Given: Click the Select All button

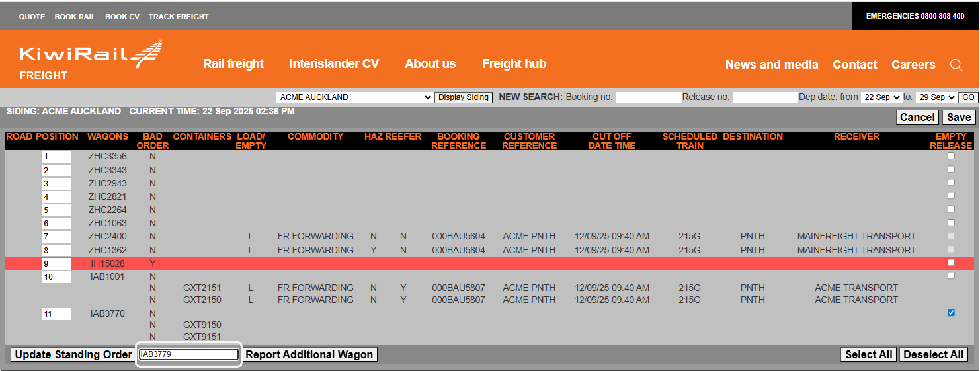Looking at the screenshot, I should [868, 355].
